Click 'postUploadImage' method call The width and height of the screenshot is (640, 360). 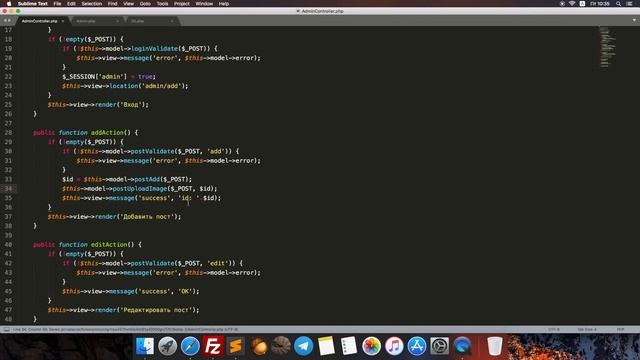pyautogui.click(x=140, y=189)
